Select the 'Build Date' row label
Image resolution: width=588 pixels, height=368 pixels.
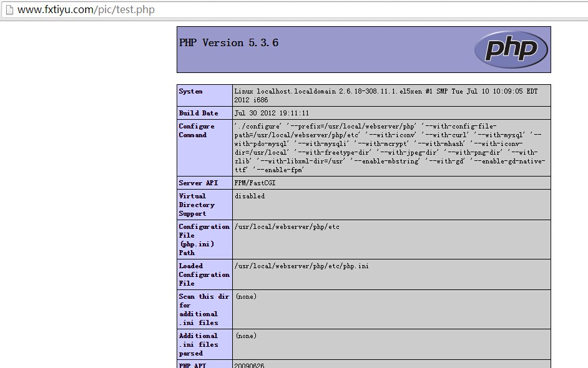(x=198, y=113)
